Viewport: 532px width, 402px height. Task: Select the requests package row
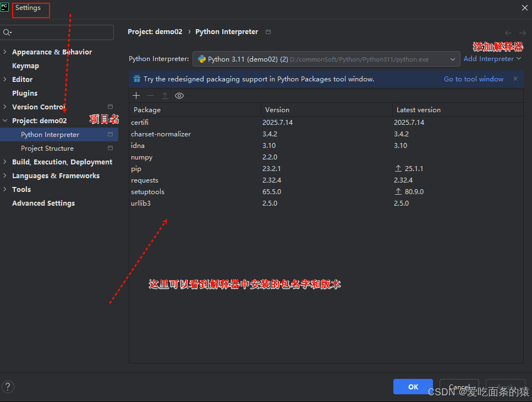click(x=326, y=180)
